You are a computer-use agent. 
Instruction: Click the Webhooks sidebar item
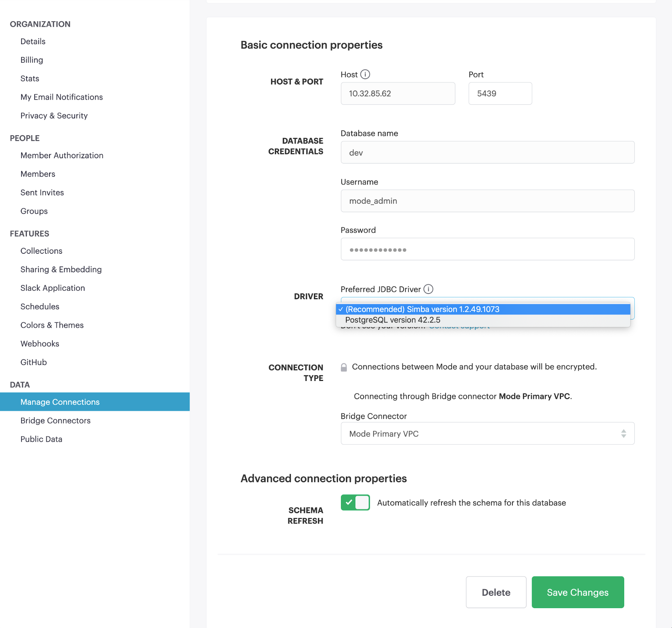tap(39, 343)
